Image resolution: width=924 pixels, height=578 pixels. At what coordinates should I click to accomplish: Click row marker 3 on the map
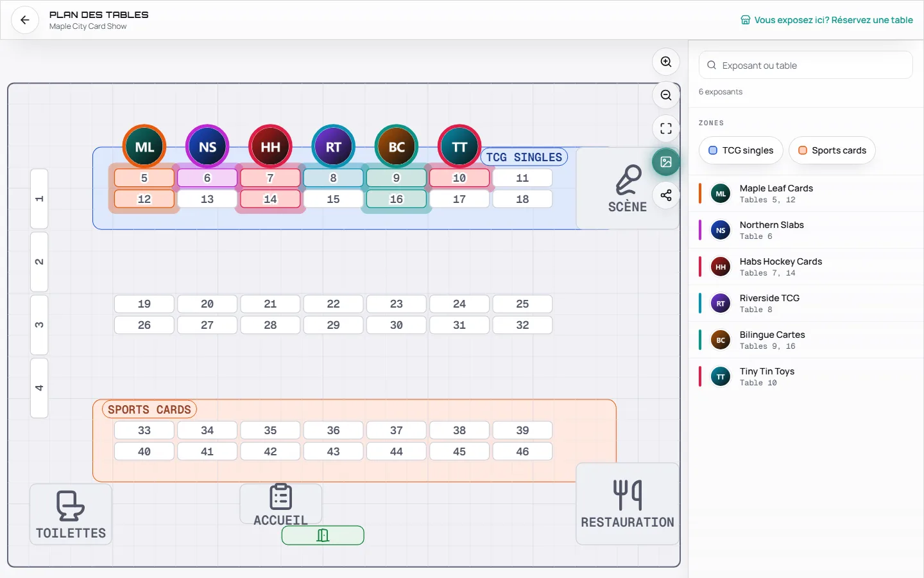click(x=39, y=325)
